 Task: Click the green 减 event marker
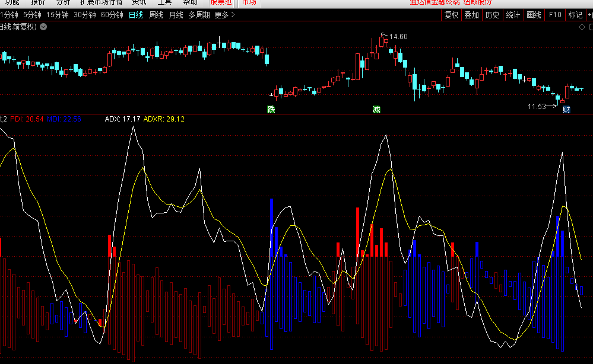coord(376,109)
